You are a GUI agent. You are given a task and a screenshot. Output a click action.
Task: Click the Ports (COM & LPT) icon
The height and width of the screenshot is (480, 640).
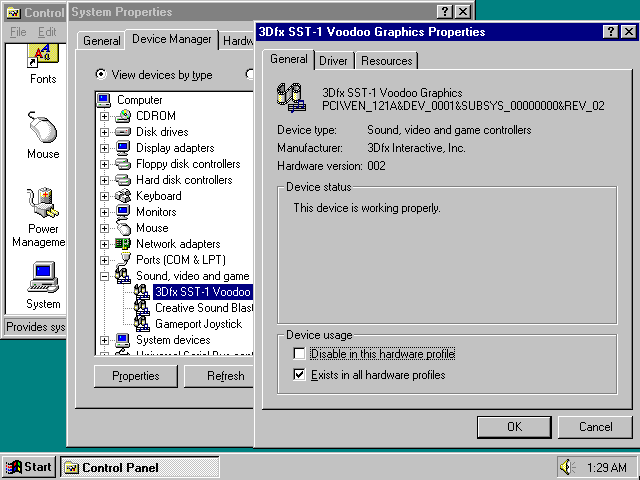[123, 260]
